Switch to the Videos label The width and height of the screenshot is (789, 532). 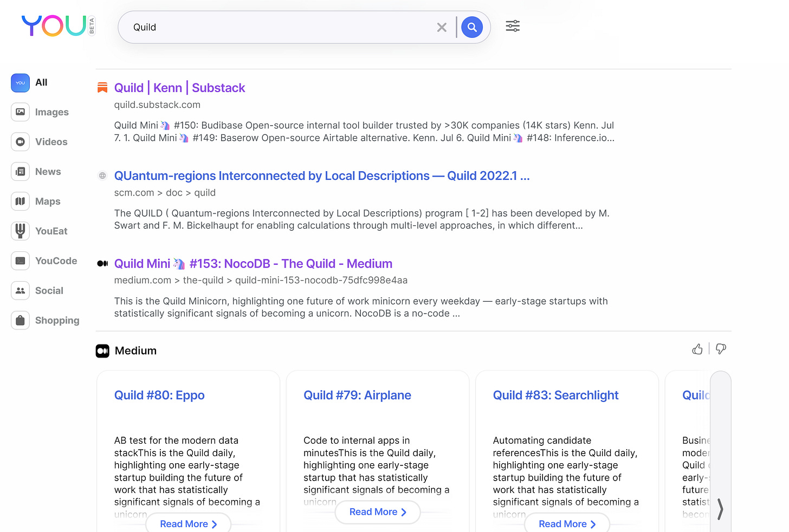coord(51,142)
